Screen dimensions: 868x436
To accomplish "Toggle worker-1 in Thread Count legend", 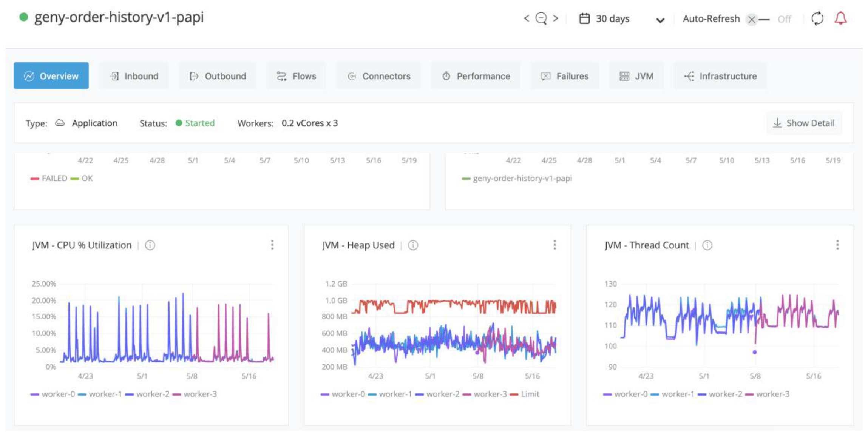I will pyautogui.click(x=672, y=394).
